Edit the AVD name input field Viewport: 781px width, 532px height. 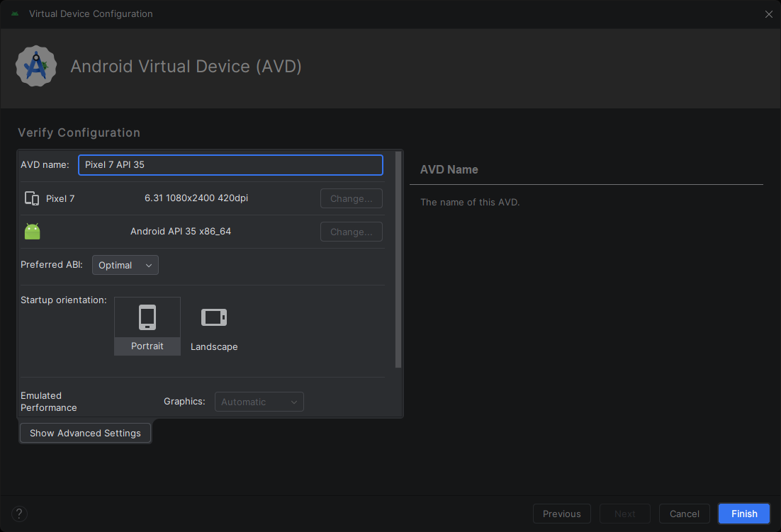coord(230,165)
